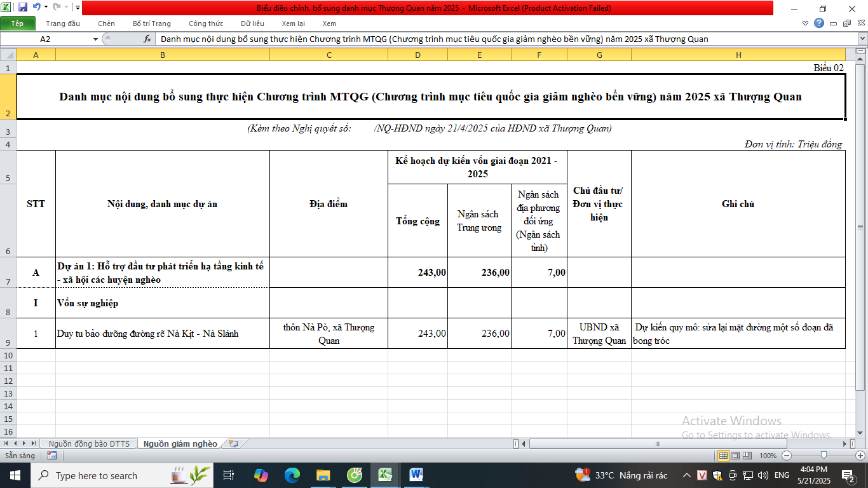Click the Save icon in Quick Access Toolbar
This screenshot has width=868, height=488.
tap(23, 8)
